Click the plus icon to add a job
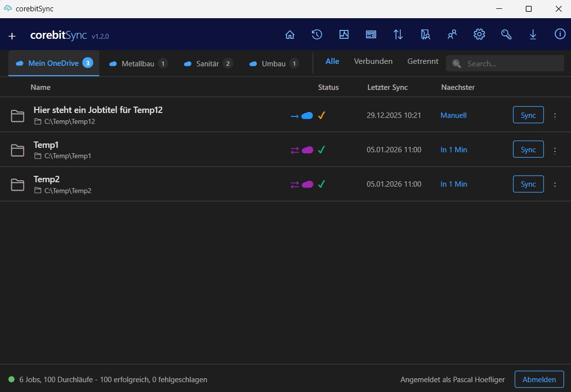Screen dimensions: 571x392 click(x=12, y=36)
